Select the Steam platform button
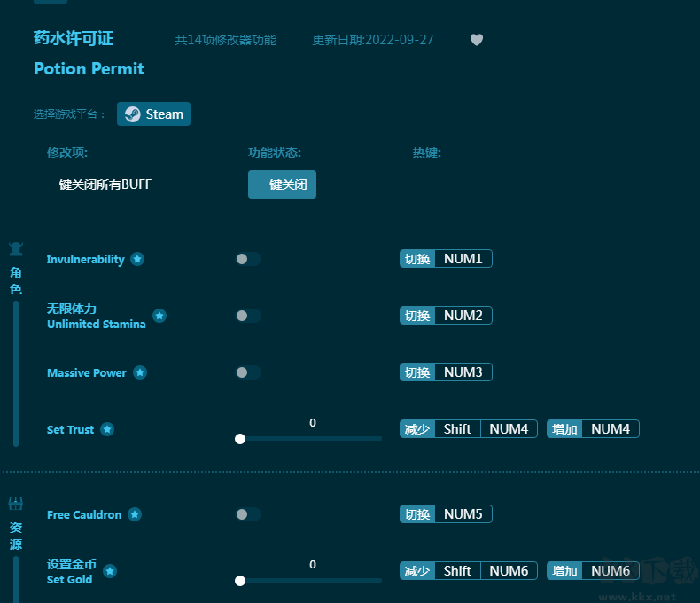The height and width of the screenshot is (603, 700). [x=154, y=114]
